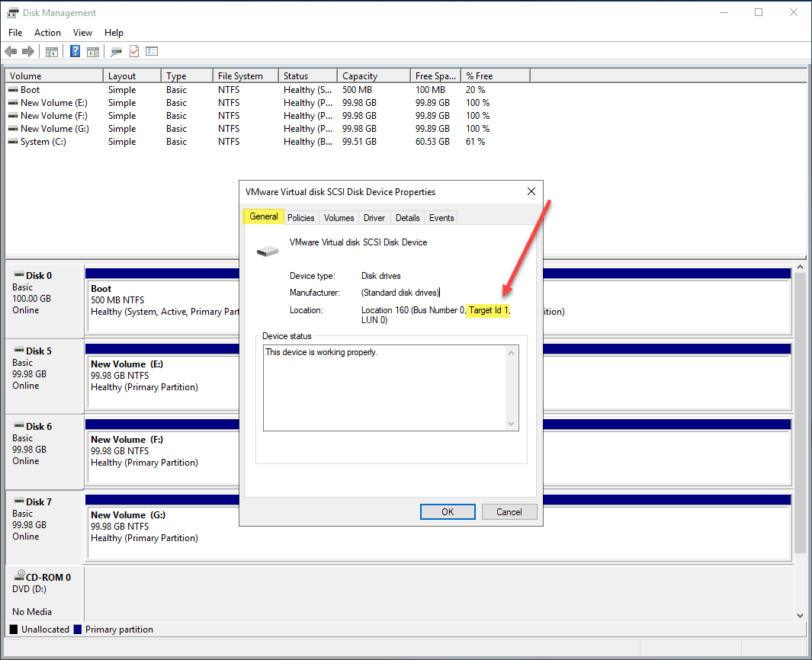Image resolution: width=812 pixels, height=660 pixels.
Task: Click the Disk Management title bar icon
Action: [x=11, y=12]
